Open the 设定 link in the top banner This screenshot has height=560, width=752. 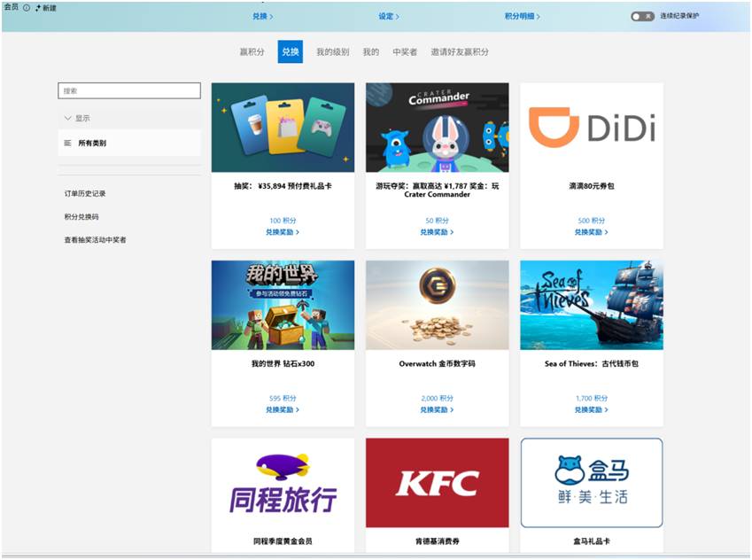[x=389, y=16]
